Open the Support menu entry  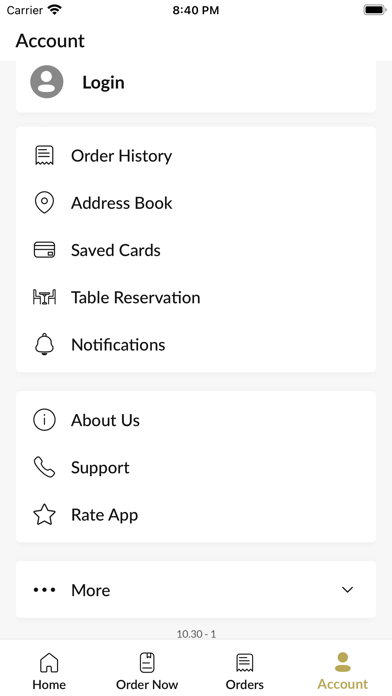196,467
